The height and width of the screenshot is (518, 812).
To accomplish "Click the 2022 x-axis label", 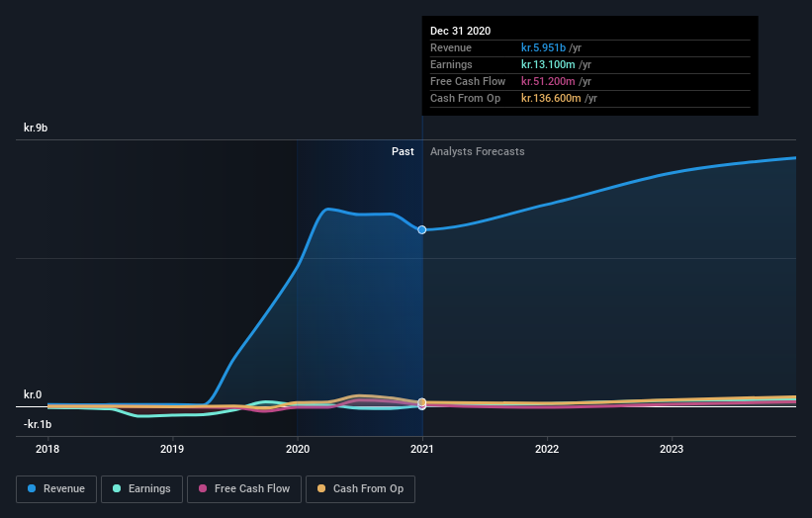I will (x=547, y=449).
